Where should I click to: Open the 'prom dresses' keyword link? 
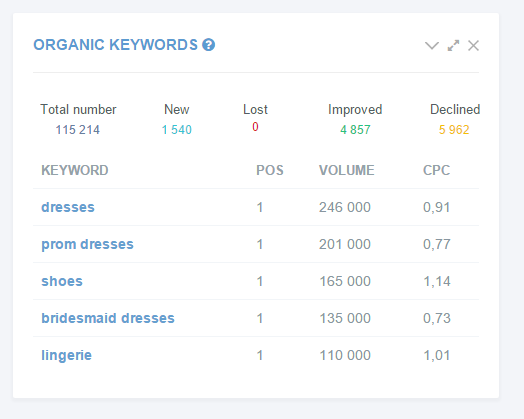(x=87, y=244)
